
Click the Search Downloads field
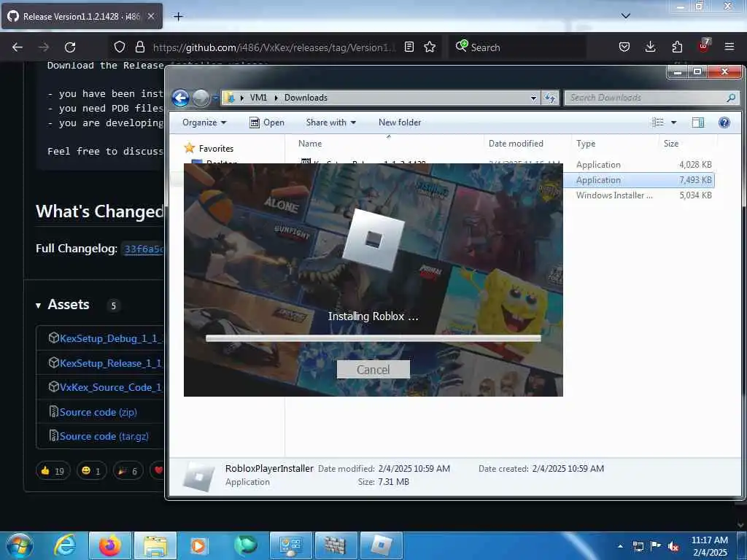[651, 98]
